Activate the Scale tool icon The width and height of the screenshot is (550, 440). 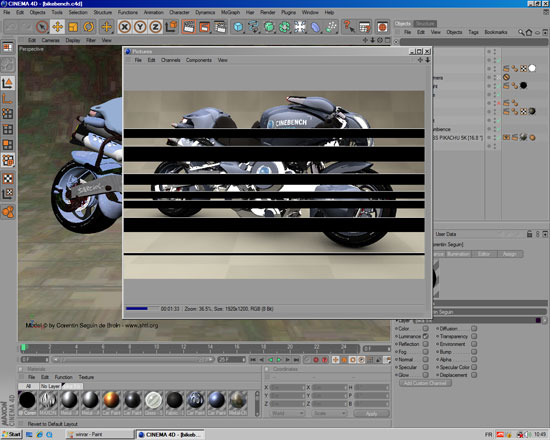73,27
